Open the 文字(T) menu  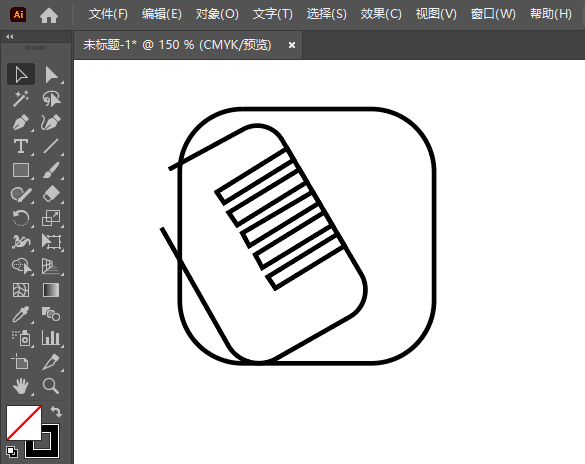(273, 14)
